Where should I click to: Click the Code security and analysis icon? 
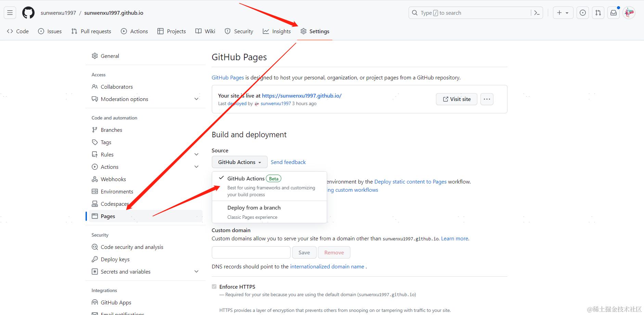95,247
